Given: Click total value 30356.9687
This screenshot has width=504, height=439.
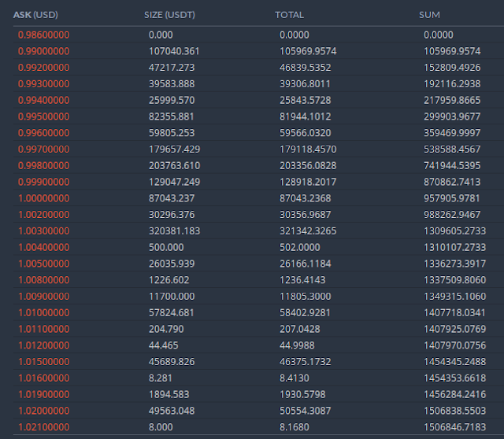Looking at the screenshot, I should click(305, 215).
